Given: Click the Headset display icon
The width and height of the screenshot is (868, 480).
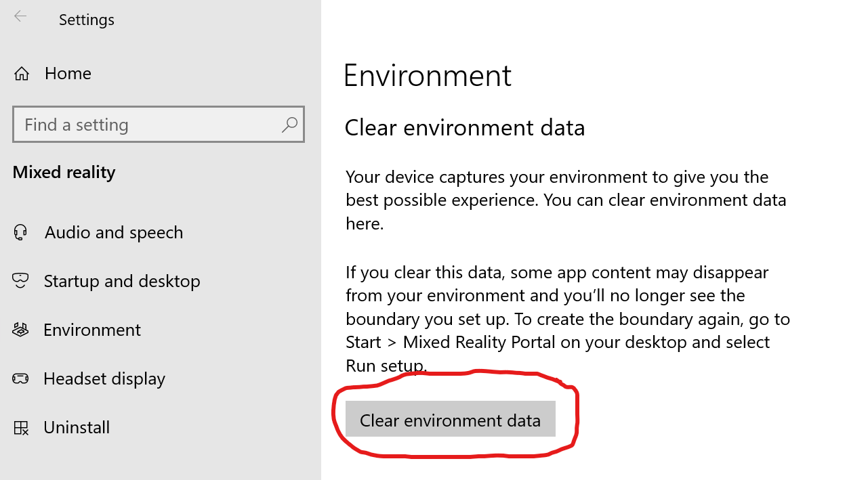Looking at the screenshot, I should click(x=20, y=378).
